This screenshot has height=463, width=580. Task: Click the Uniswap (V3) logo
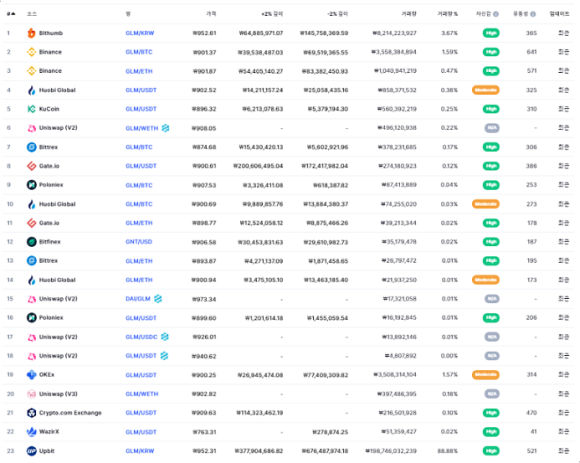(31, 394)
